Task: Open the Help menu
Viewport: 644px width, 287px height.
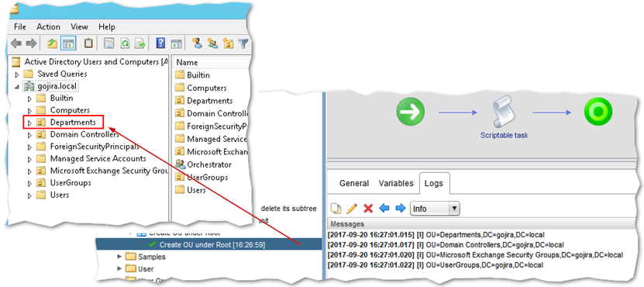Action: (x=106, y=26)
